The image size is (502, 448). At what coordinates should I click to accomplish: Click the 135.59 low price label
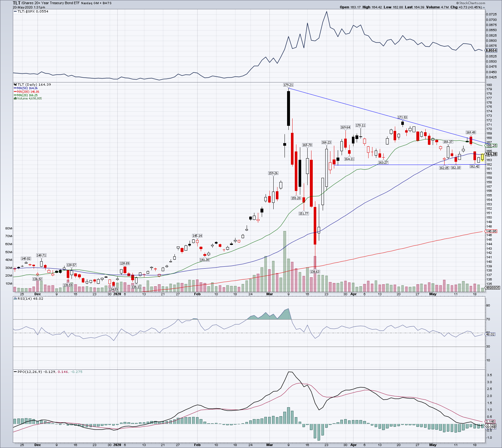[68, 285]
